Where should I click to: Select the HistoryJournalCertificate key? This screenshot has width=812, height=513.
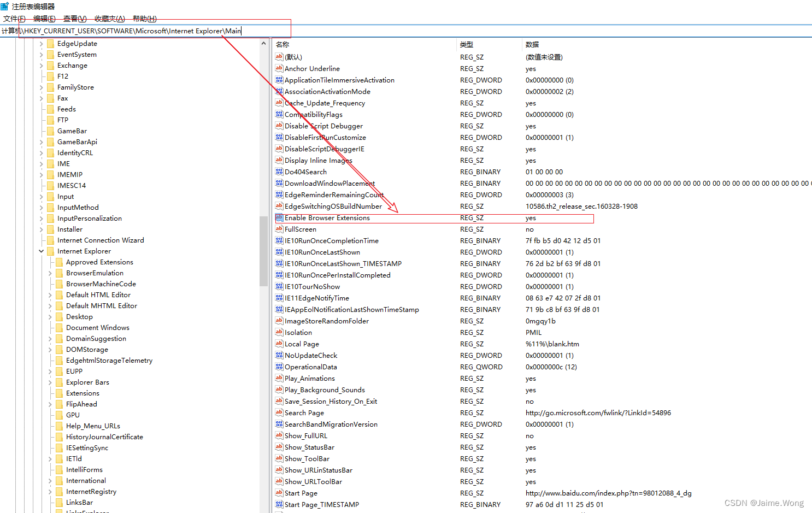104,437
